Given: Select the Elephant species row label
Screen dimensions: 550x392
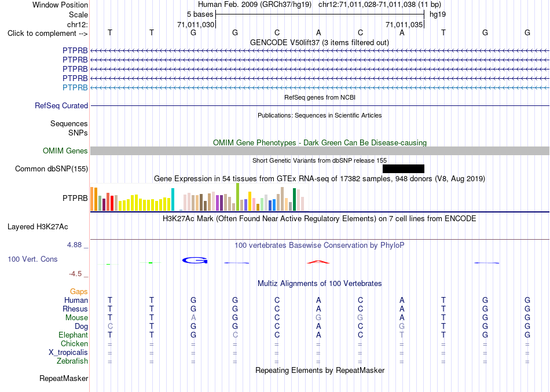Looking at the screenshot, I should 74,335.
